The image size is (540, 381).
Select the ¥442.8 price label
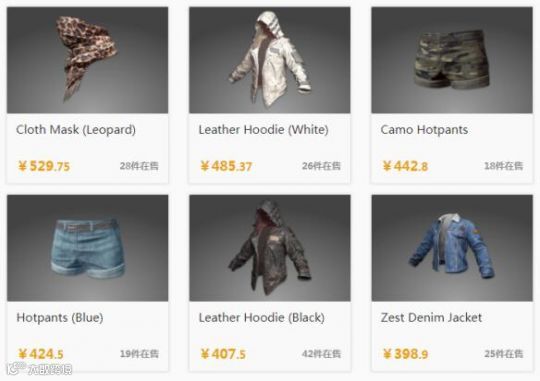pos(405,166)
